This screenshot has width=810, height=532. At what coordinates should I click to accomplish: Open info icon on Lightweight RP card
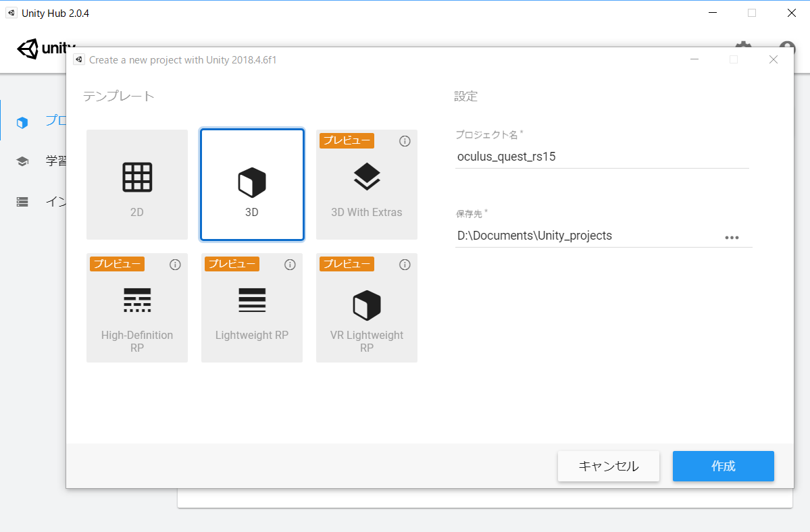[290, 265]
